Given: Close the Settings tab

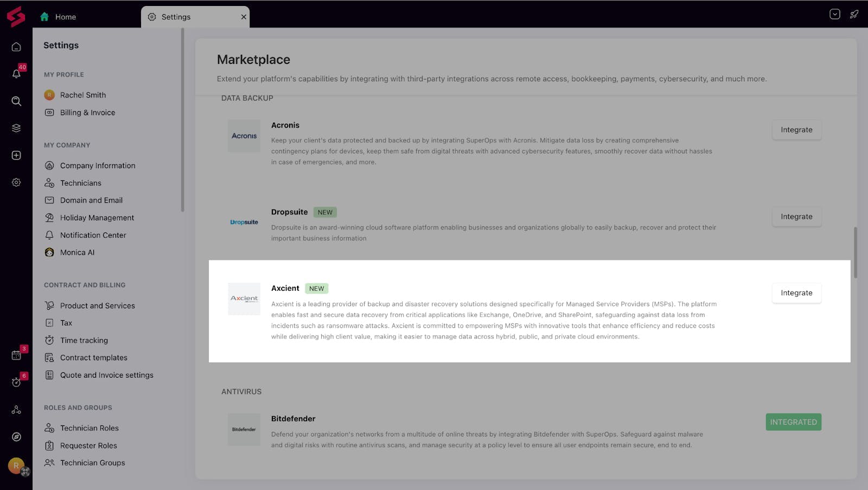Looking at the screenshot, I should tap(244, 17).
